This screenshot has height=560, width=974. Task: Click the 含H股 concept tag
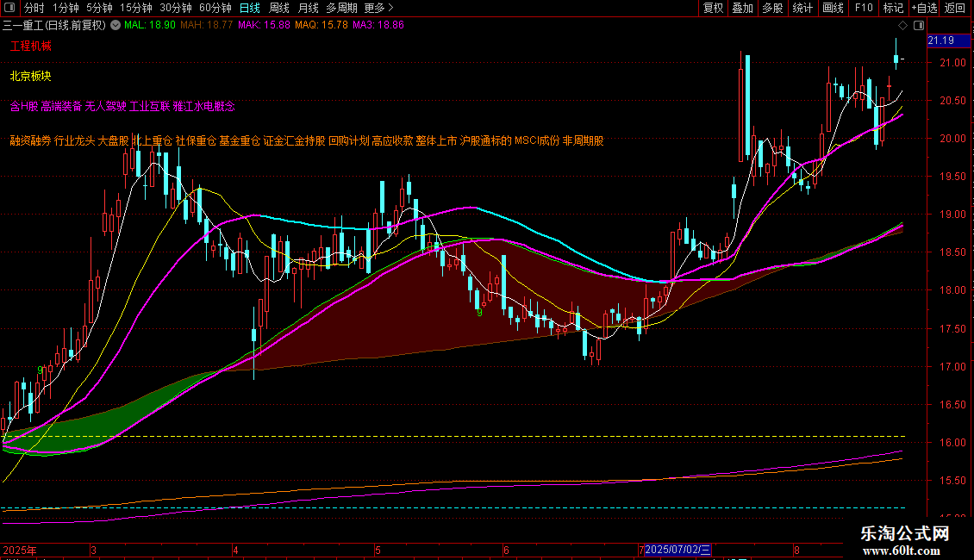tap(24, 106)
